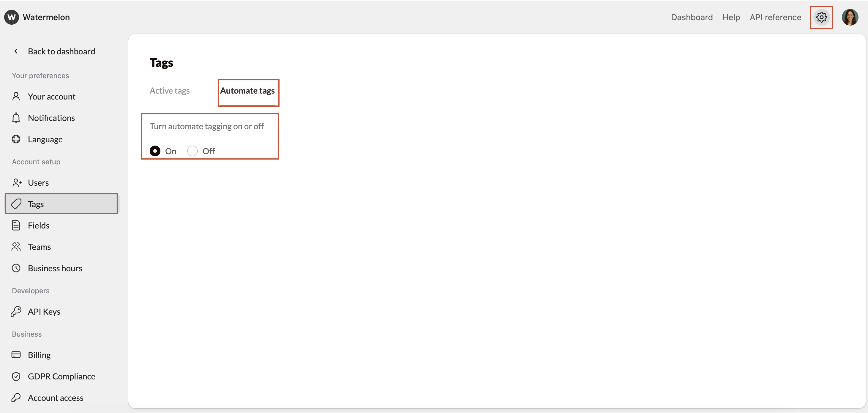Open settings via the gear icon
This screenshot has width=868, height=413.
(821, 17)
